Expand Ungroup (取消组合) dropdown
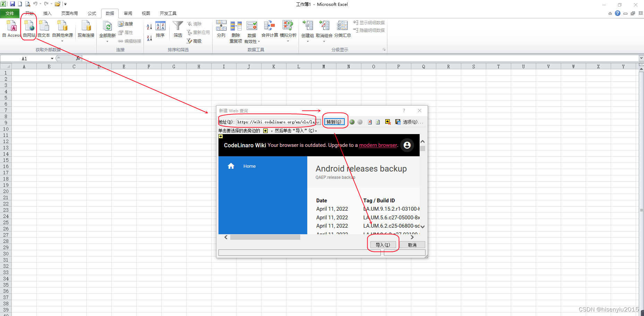The width and height of the screenshot is (644, 316). (x=324, y=41)
